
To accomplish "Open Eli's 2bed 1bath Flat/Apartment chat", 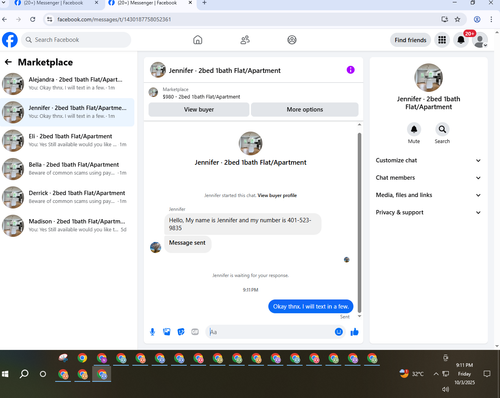I will coord(67,140).
